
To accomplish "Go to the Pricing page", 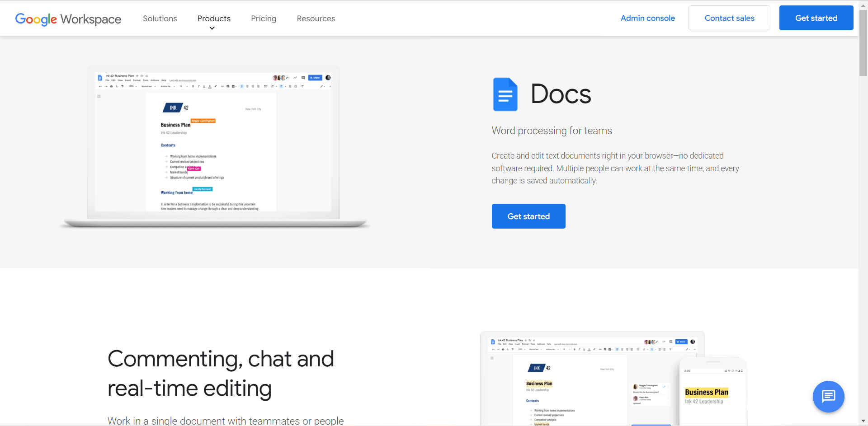I will coord(264,19).
